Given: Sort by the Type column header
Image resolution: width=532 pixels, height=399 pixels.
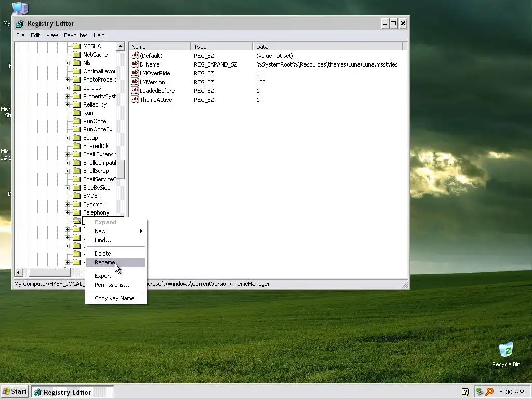Looking at the screenshot, I should tap(221, 46).
